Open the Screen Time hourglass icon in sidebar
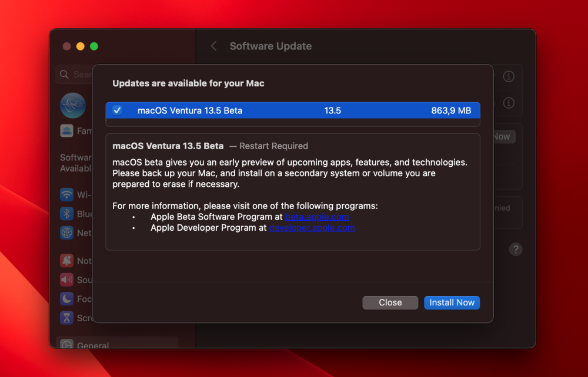 (x=67, y=318)
